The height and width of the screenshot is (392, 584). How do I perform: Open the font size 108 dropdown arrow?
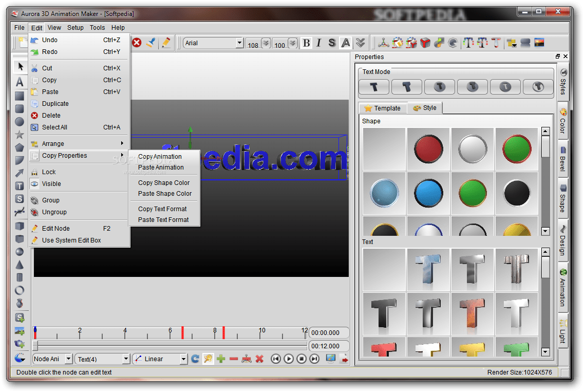point(266,43)
